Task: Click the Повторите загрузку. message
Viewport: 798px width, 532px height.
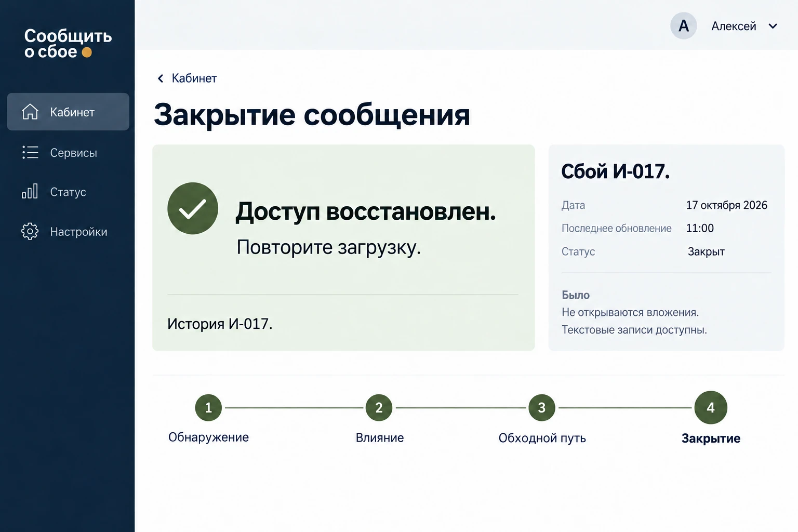Action: point(328,247)
